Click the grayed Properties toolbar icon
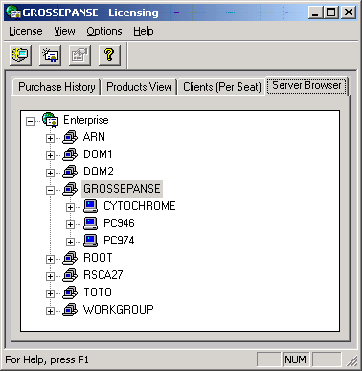 pyautogui.click(x=80, y=54)
